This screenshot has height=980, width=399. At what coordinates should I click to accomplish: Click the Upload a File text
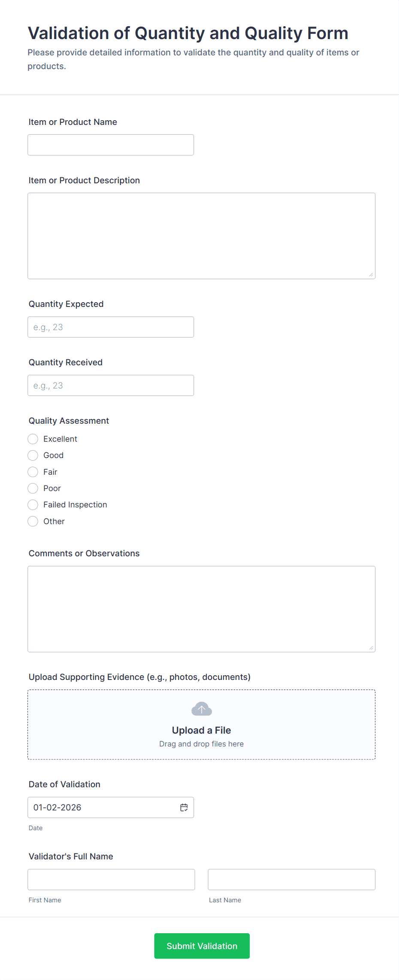201,730
